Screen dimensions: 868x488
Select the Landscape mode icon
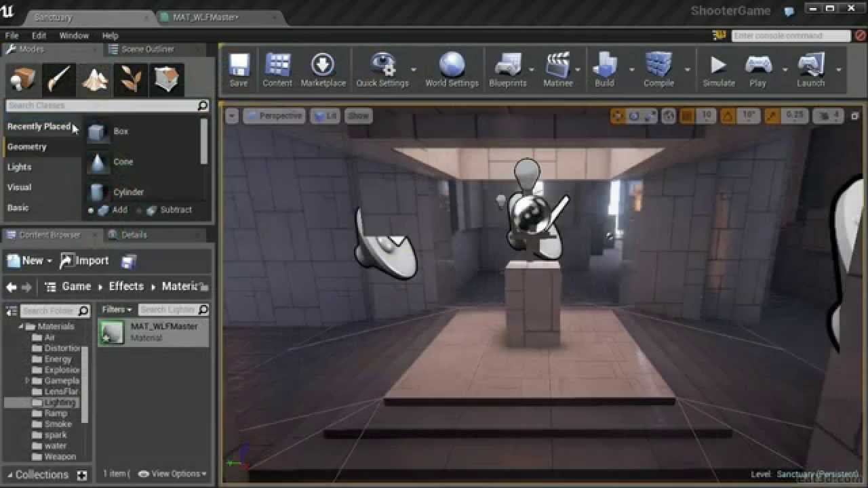(x=95, y=80)
